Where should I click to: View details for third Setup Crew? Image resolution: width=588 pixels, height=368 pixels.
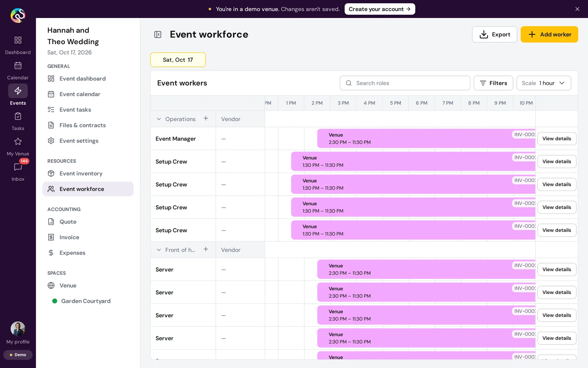pos(557,207)
